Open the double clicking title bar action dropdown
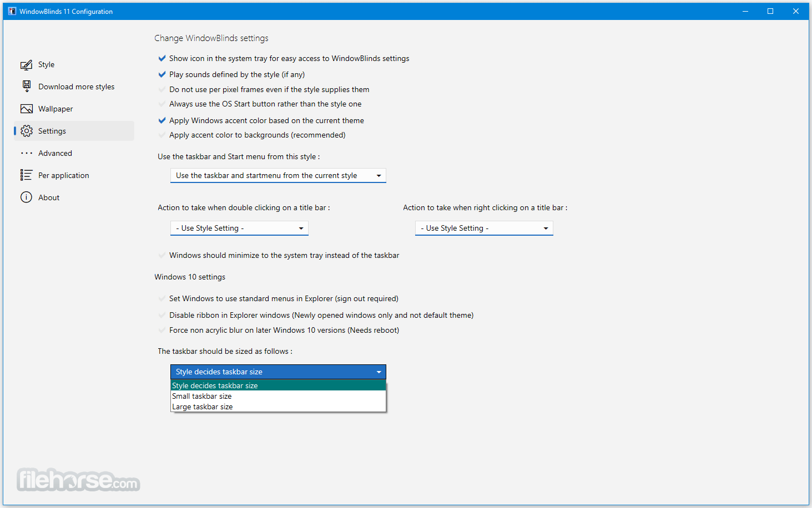 pyautogui.click(x=239, y=228)
